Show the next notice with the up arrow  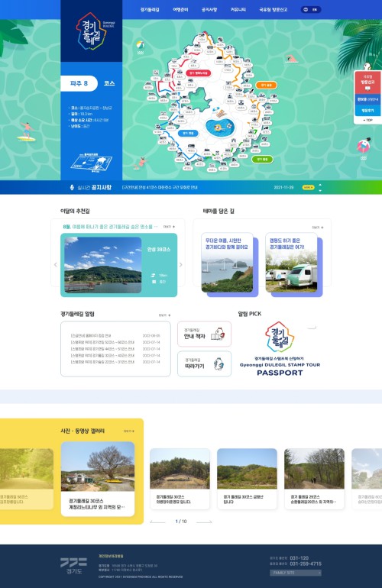coord(320,185)
